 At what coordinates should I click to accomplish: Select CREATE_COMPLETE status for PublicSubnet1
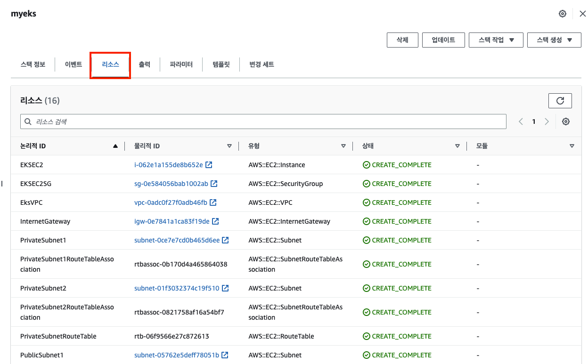point(401,355)
